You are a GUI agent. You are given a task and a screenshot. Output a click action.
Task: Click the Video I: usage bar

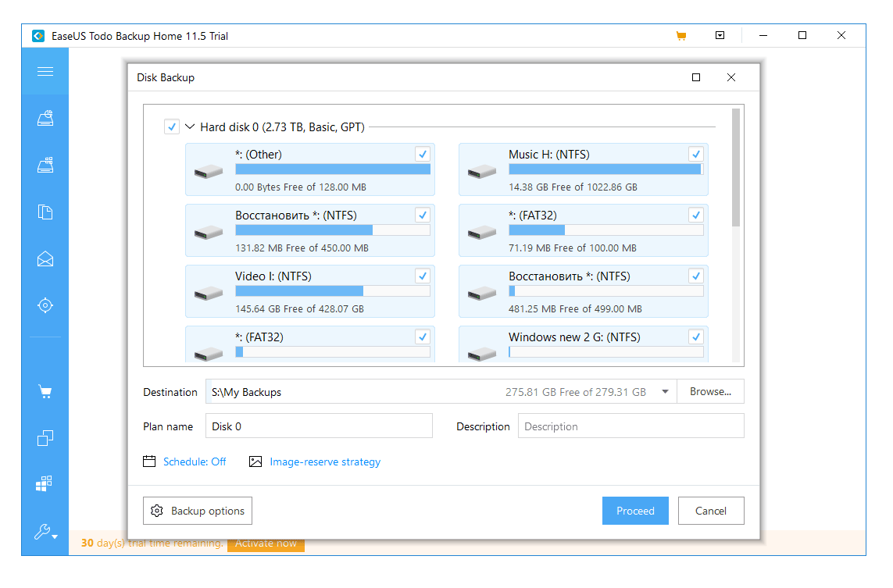click(333, 290)
